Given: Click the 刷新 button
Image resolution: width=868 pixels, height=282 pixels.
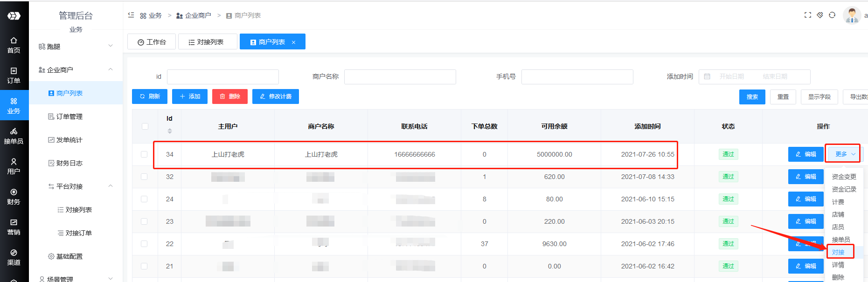Looking at the screenshot, I should [150, 96].
